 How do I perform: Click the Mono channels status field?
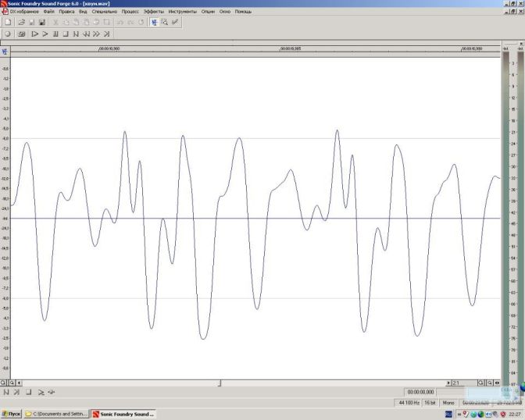tap(448, 403)
